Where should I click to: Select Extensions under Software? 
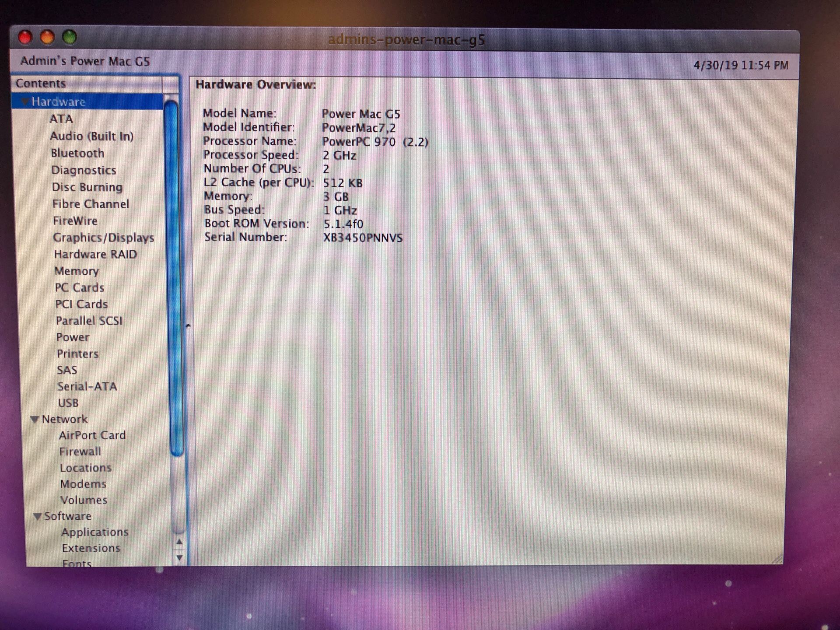click(x=91, y=548)
